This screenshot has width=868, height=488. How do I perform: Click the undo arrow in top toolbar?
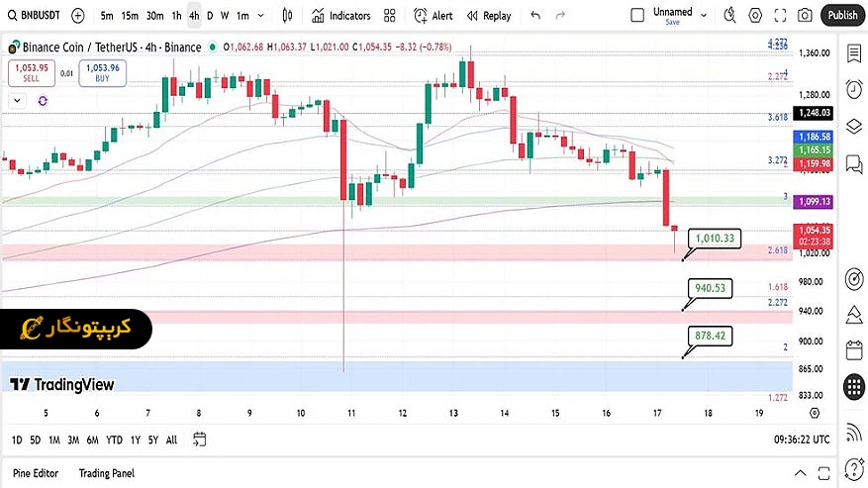535,16
